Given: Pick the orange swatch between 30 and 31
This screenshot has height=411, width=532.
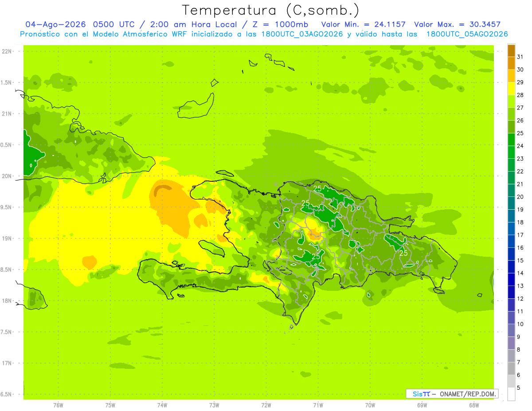Looking at the screenshot, I should [511, 63].
